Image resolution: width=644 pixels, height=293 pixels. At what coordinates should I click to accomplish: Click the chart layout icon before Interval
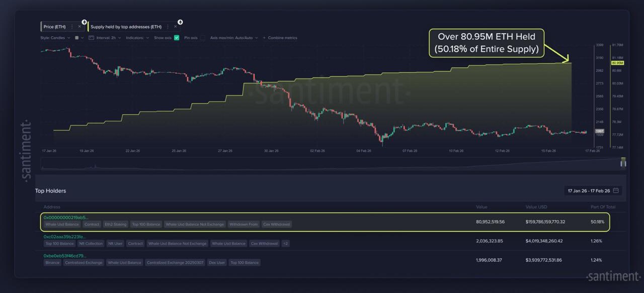click(92, 38)
